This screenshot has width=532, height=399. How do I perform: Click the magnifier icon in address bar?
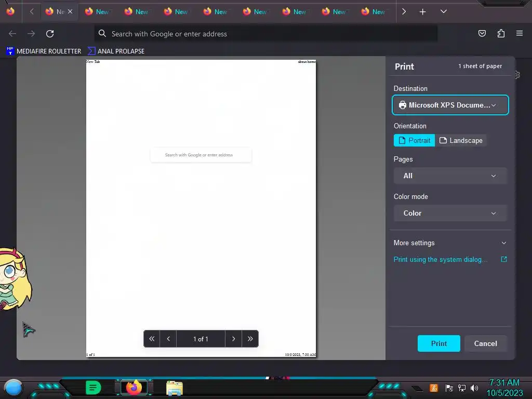(102, 33)
